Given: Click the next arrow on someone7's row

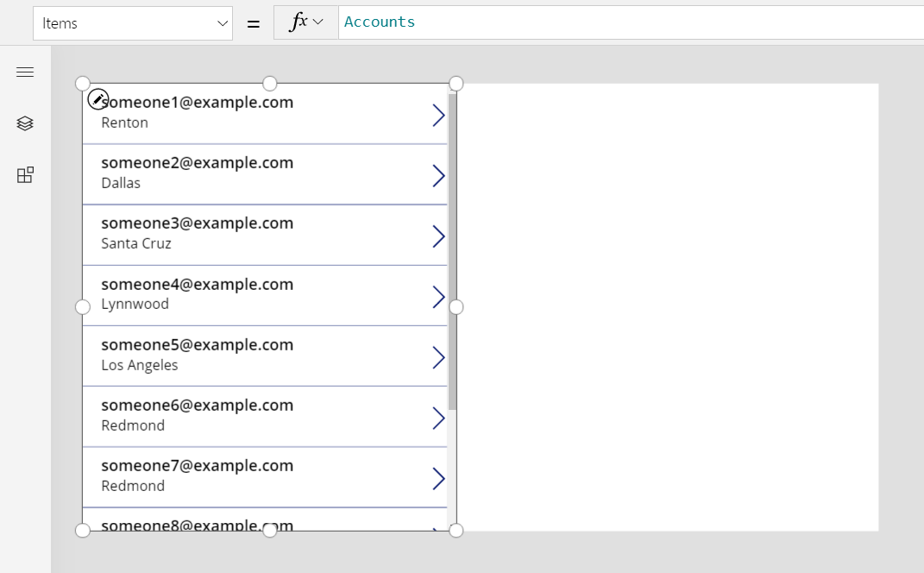Looking at the screenshot, I should pos(438,477).
